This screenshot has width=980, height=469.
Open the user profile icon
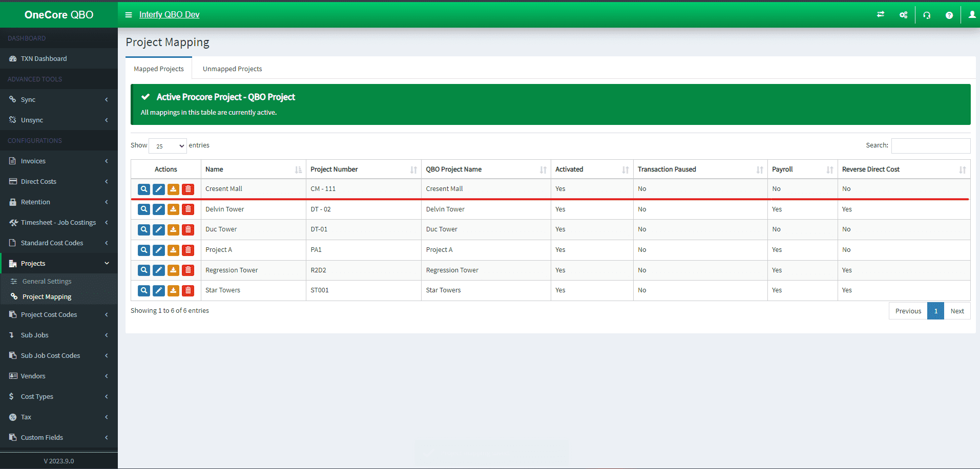(971, 14)
